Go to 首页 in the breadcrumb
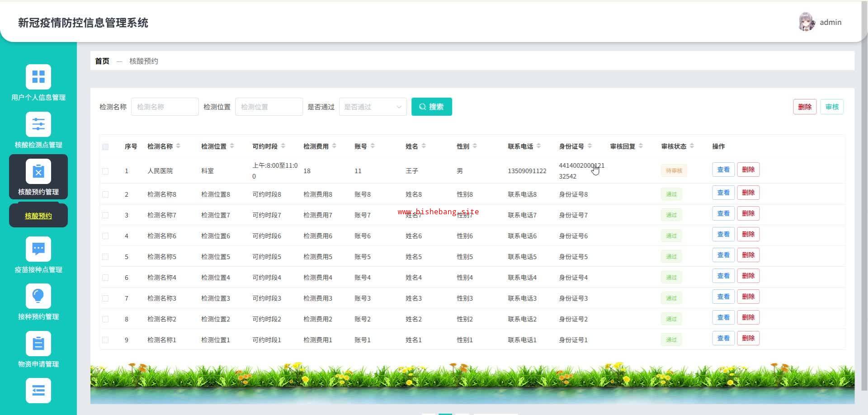This screenshot has height=415, width=868. click(x=102, y=61)
